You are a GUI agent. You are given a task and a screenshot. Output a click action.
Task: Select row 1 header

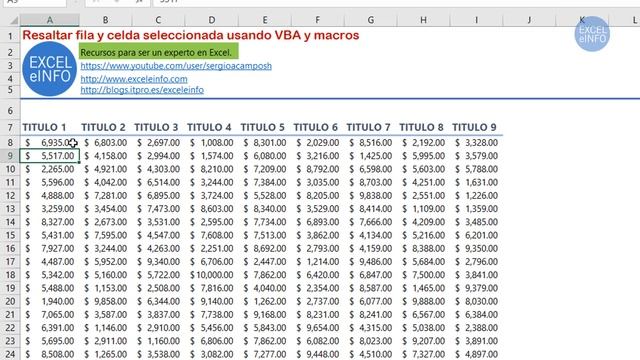point(10,36)
